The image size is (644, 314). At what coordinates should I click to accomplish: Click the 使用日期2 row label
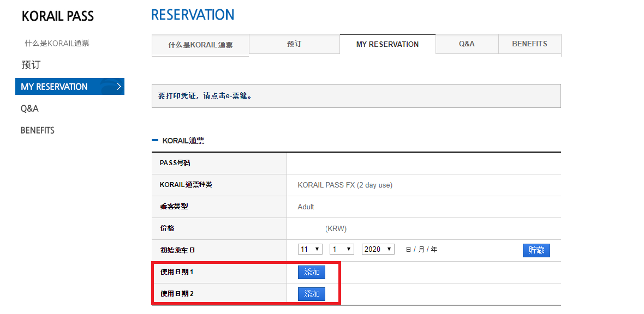[x=177, y=293]
